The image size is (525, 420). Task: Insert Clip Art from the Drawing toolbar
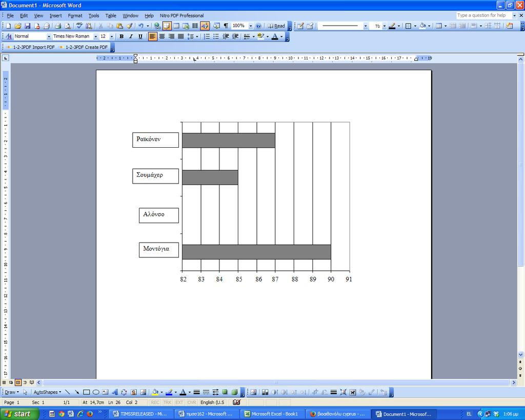pyautogui.click(x=134, y=392)
